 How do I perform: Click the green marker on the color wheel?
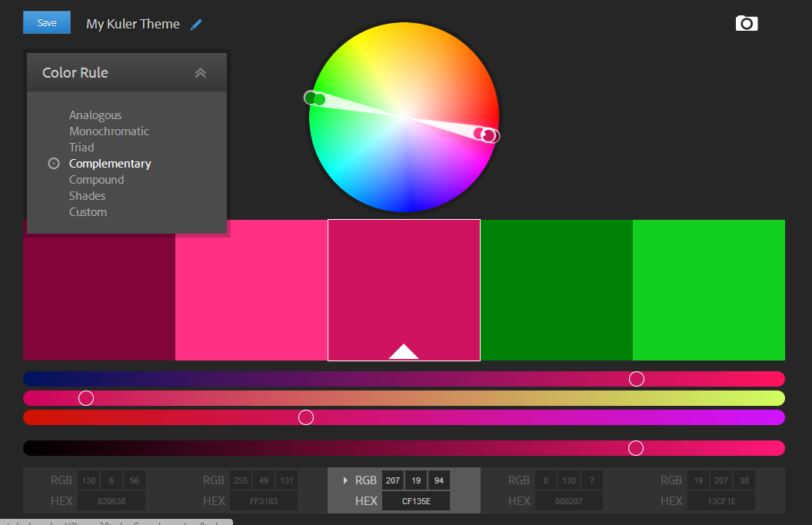(320, 99)
